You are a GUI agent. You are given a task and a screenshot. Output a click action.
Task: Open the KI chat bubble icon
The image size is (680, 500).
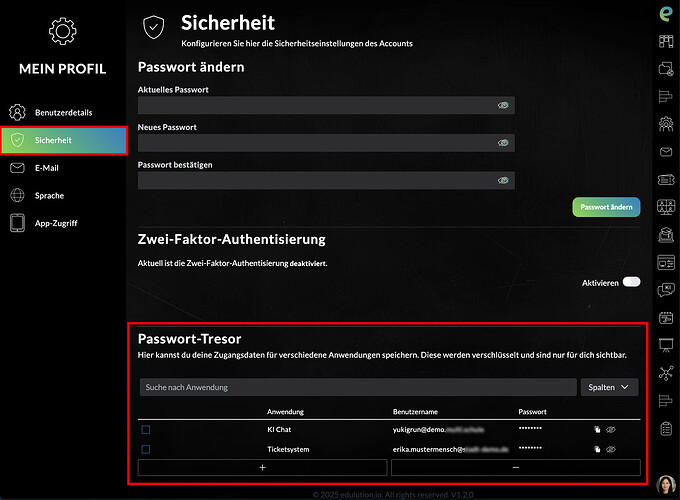coord(666,290)
